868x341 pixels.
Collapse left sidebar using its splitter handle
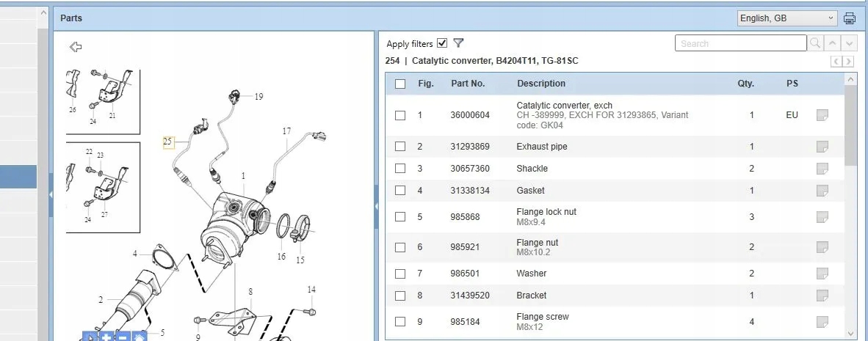click(x=51, y=195)
